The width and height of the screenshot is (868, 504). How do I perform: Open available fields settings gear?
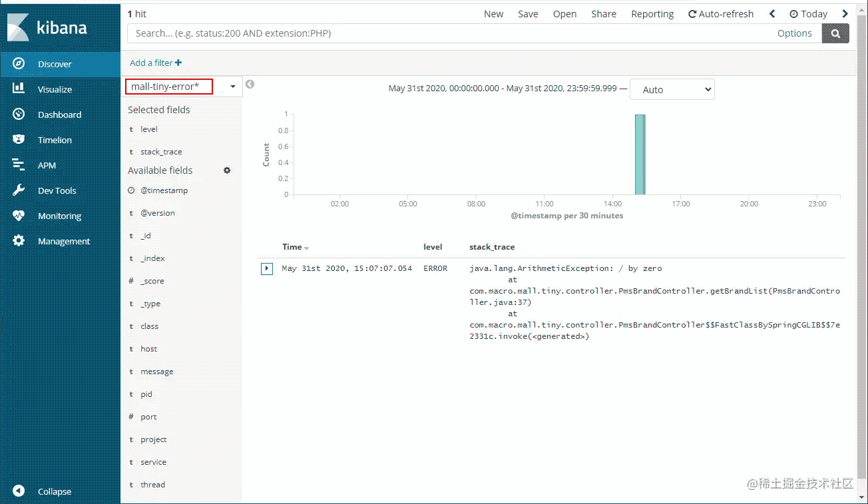pyautogui.click(x=227, y=170)
